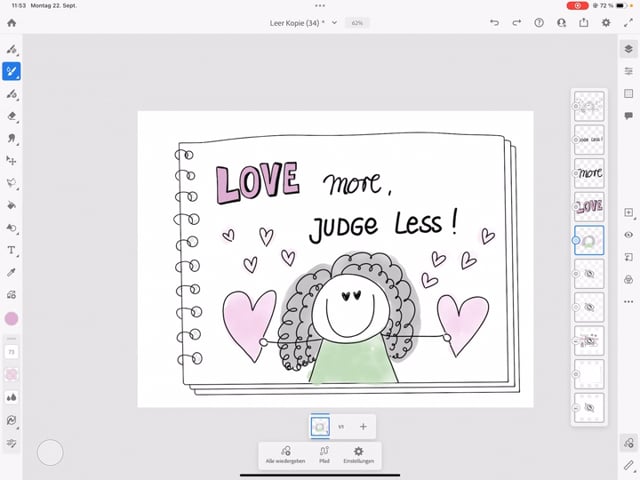
Task: Pick the Eyedropper tool
Action: point(12,272)
